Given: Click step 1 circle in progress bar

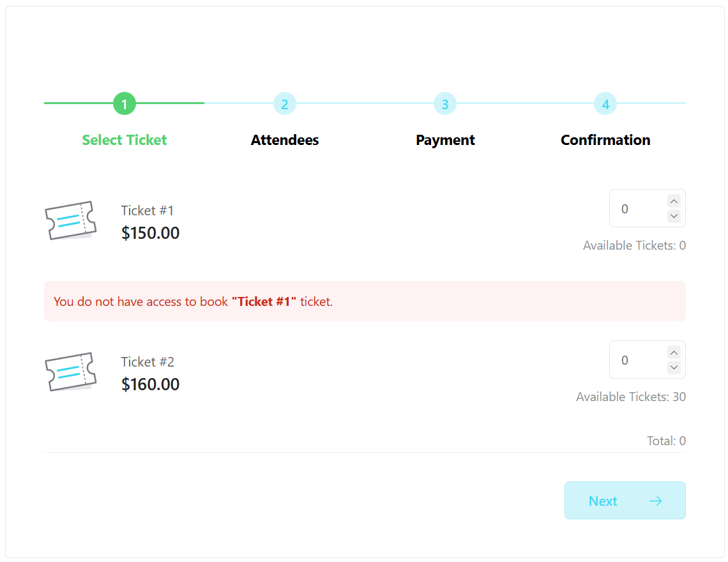Looking at the screenshot, I should coord(125,103).
